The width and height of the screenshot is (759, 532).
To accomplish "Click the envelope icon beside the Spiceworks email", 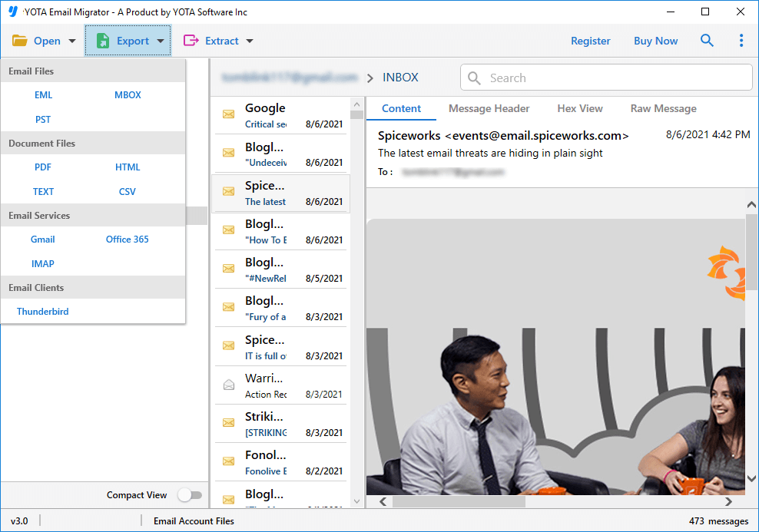I will [x=228, y=193].
